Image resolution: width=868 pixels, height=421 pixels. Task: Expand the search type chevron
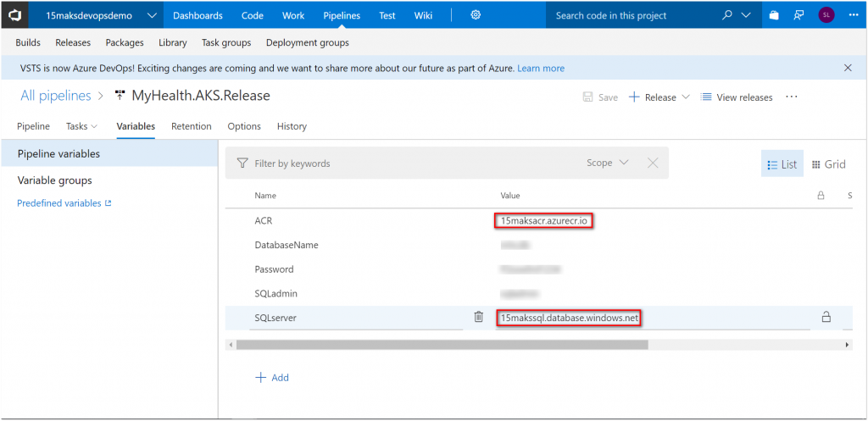pyautogui.click(x=746, y=15)
